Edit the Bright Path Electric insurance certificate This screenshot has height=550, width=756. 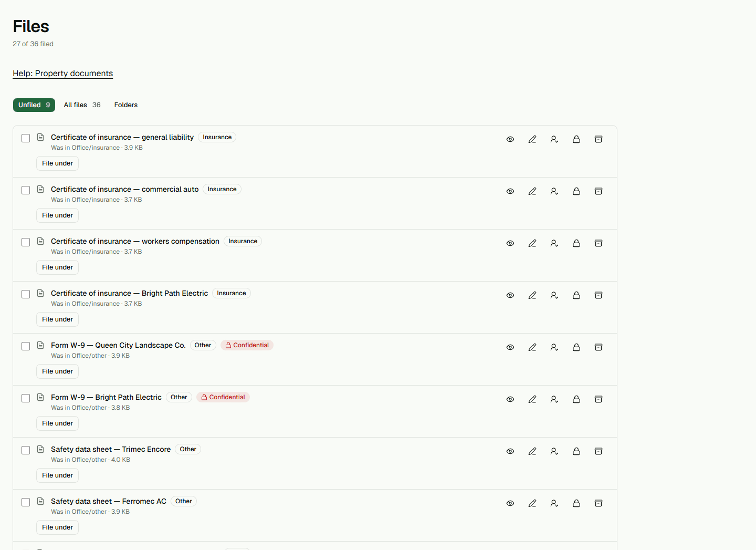click(x=532, y=295)
